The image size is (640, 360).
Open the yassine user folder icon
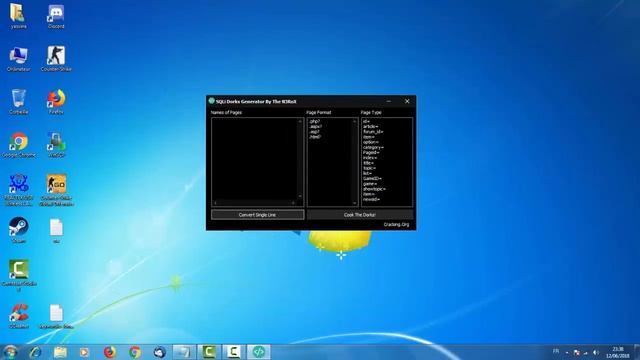coord(18,16)
